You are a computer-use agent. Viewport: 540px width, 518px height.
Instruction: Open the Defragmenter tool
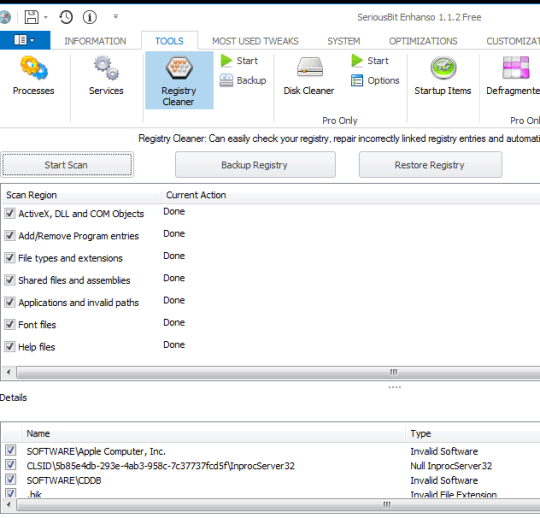(x=513, y=76)
